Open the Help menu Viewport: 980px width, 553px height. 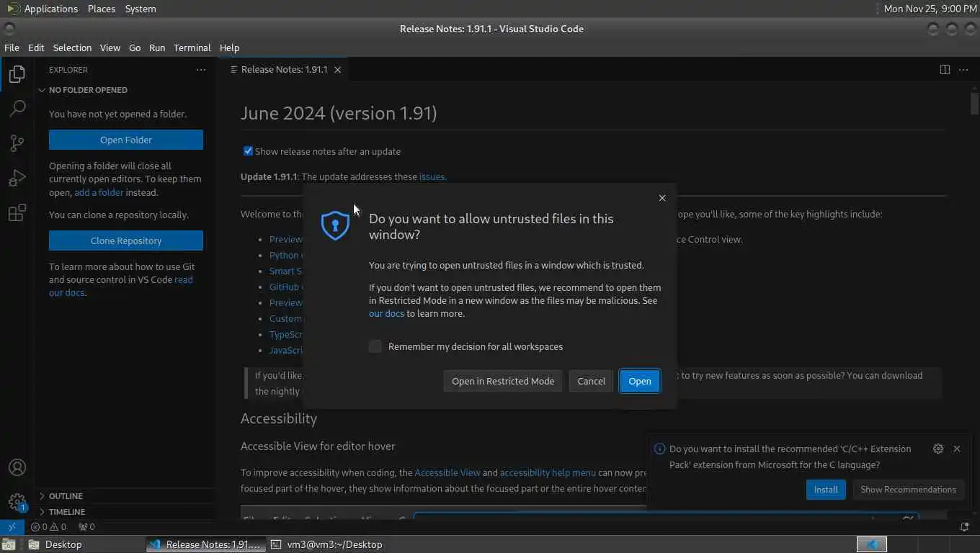click(x=229, y=48)
